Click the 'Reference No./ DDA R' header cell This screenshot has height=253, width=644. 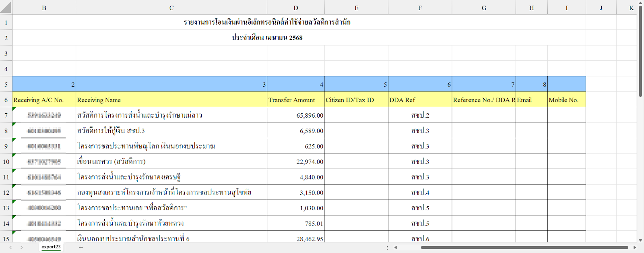(x=484, y=100)
